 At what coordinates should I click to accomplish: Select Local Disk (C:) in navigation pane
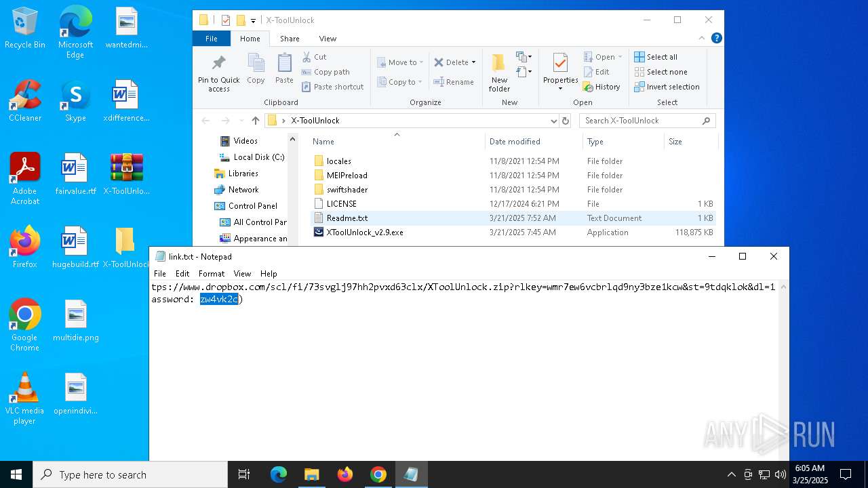(252, 157)
